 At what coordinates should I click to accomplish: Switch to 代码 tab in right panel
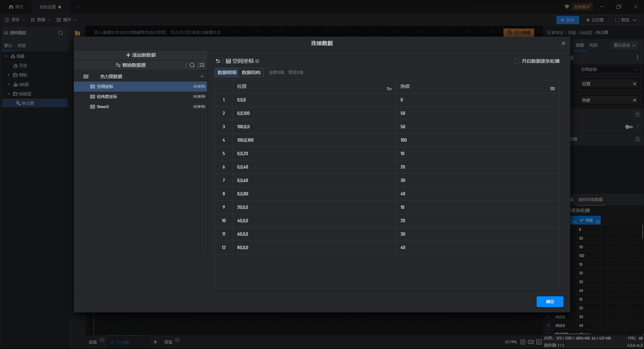point(593,45)
